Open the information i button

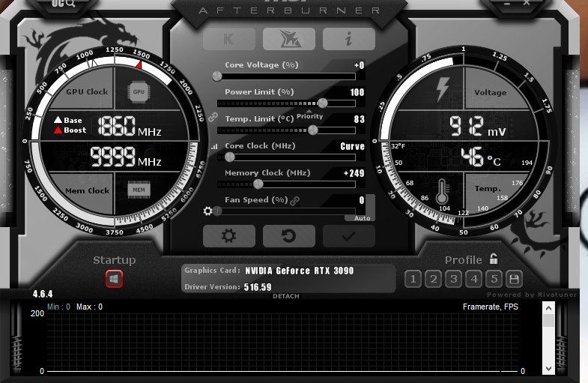click(x=349, y=39)
